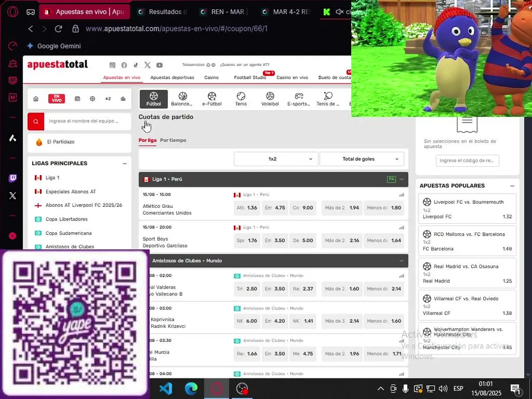Screen dimensions: 532x399
Task: Select Real Madrid vs. CA Osasuna bet
Action: pos(467,273)
